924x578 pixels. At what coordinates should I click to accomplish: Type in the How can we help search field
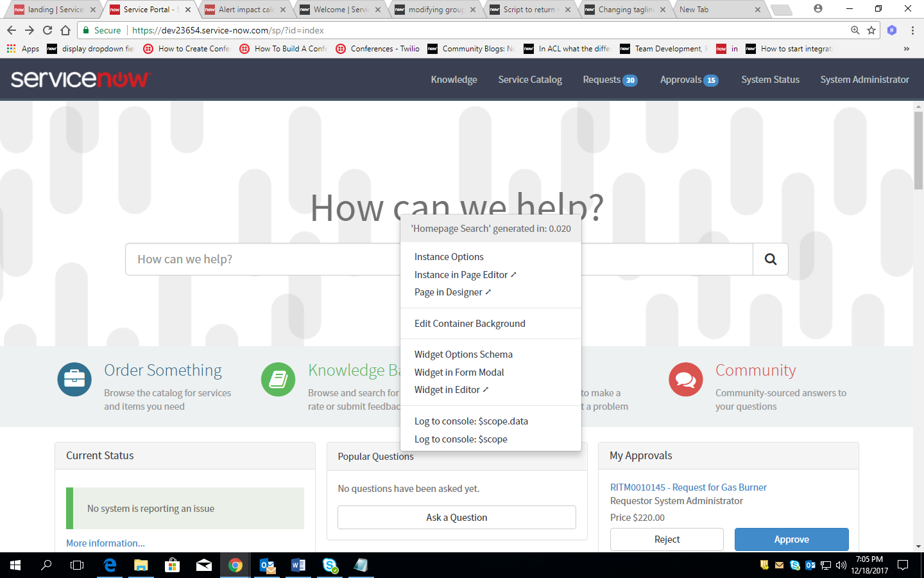tap(257, 259)
